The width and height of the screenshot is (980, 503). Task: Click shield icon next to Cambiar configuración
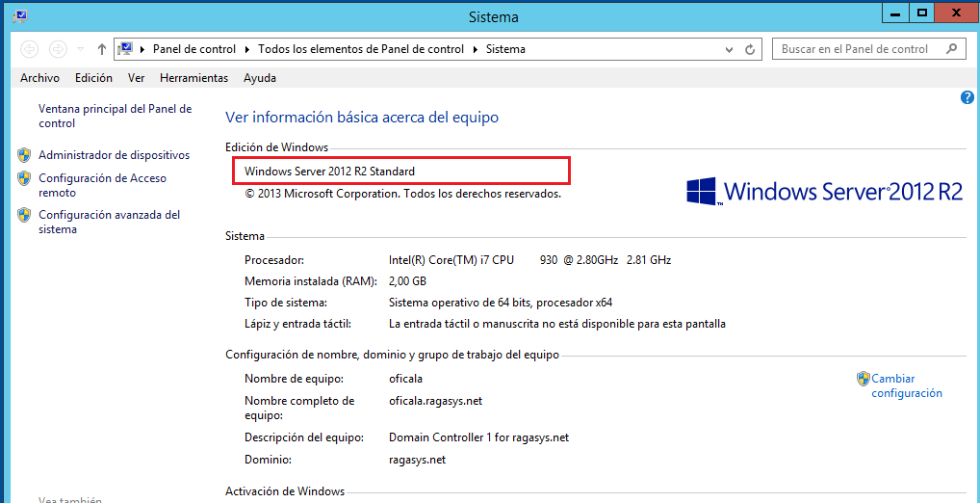point(864,379)
